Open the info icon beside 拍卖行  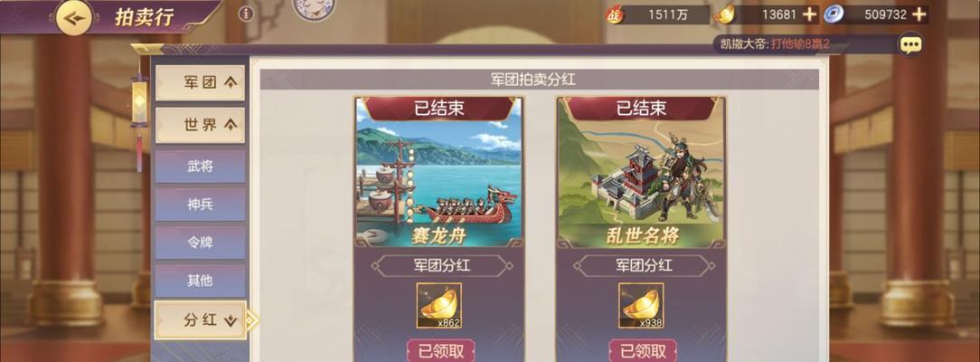pyautogui.click(x=246, y=14)
